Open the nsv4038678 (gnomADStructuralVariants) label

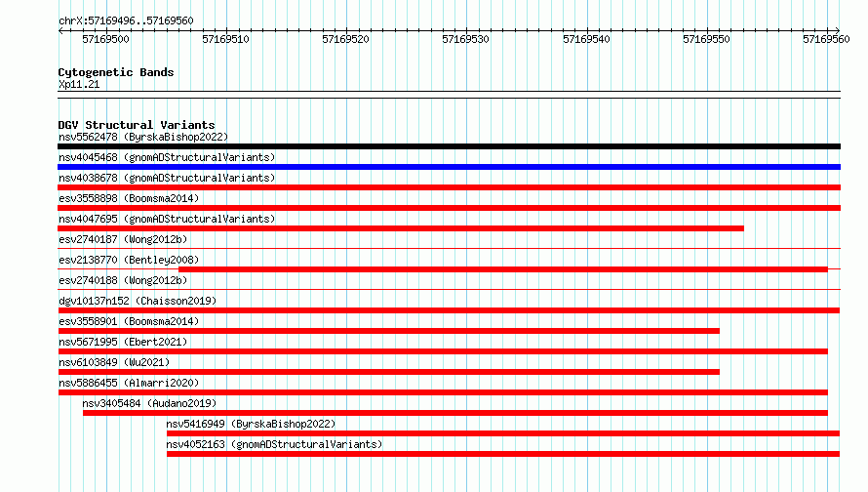(167, 178)
